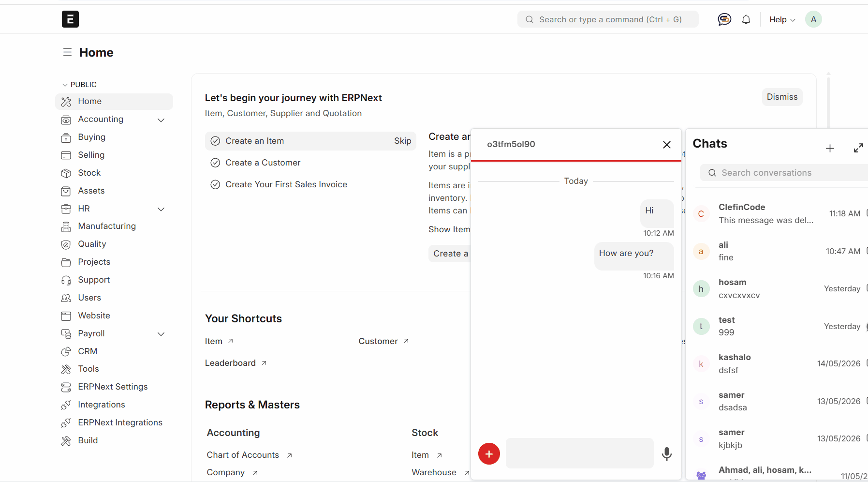Image resolution: width=868 pixels, height=482 pixels.
Task: Click the Projects folder icon
Action: [x=66, y=262]
